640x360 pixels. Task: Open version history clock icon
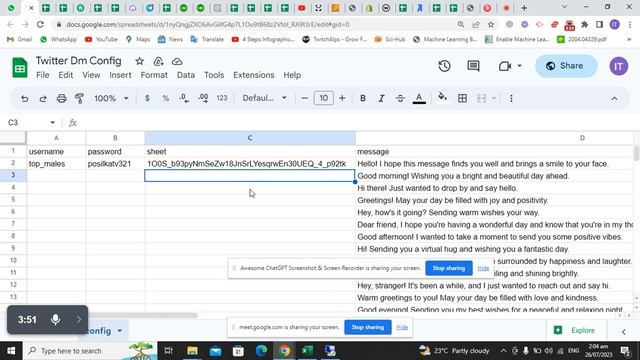click(444, 66)
